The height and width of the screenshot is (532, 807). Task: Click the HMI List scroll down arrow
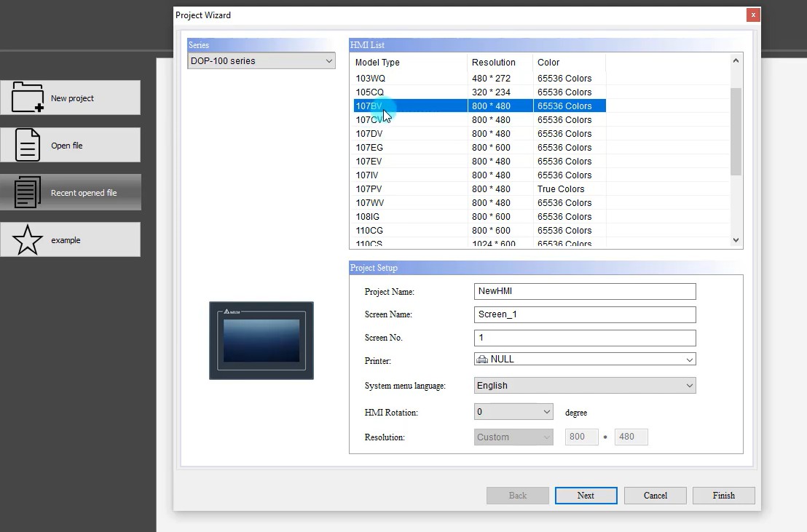pyautogui.click(x=736, y=240)
